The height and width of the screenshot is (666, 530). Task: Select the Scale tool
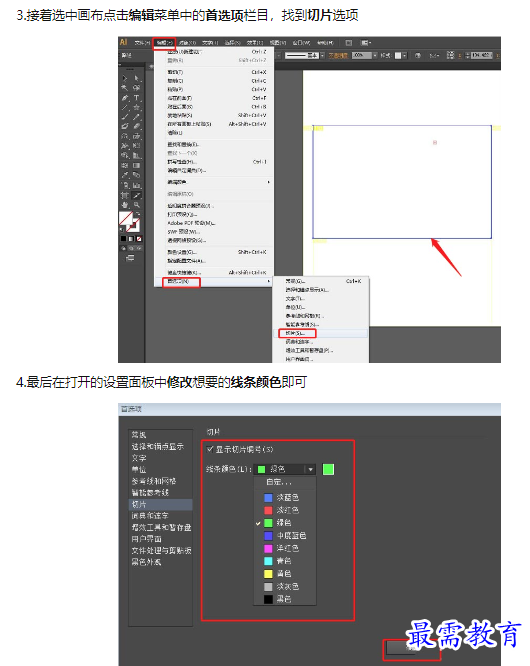pos(137,136)
